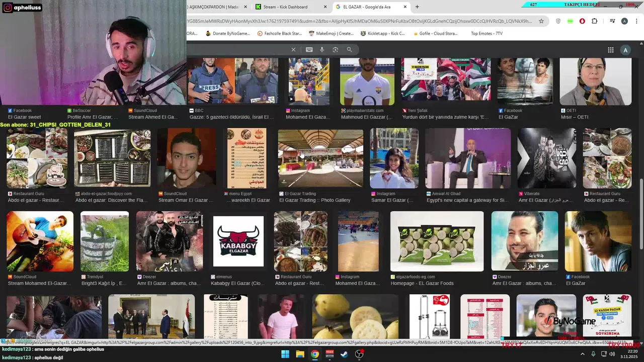The image size is (644, 362).
Task: Click the 'Egypt's new capital a gateway' caption
Action: coord(467,200)
